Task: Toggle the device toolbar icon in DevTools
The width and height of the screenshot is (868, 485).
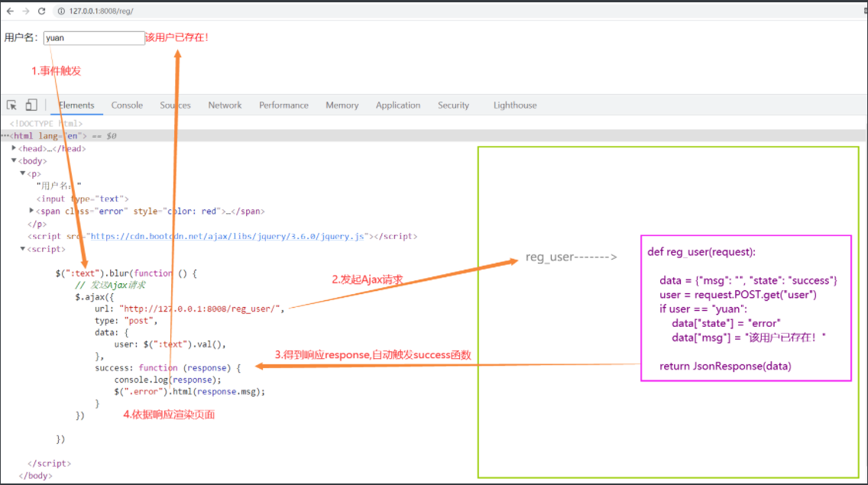Action: tap(31, 105)
